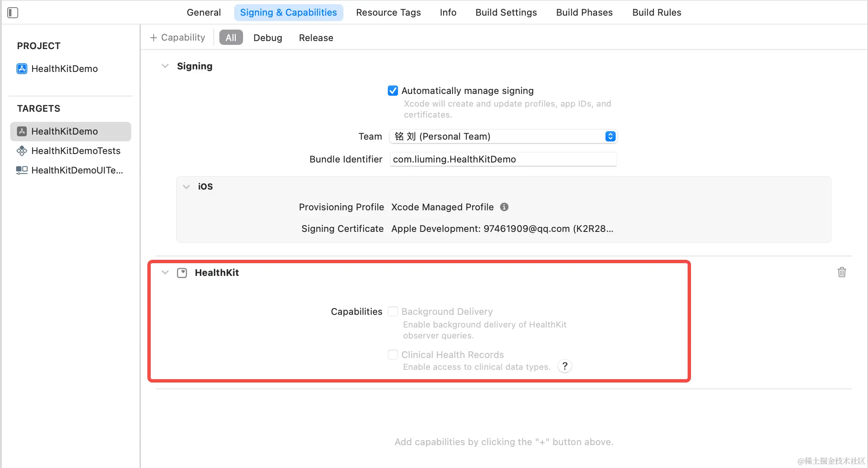This screenshot has width=868, height=468.
Task: Collapse the iOS signing subsection
Action: pyautogui.click(x=186, y=187)
